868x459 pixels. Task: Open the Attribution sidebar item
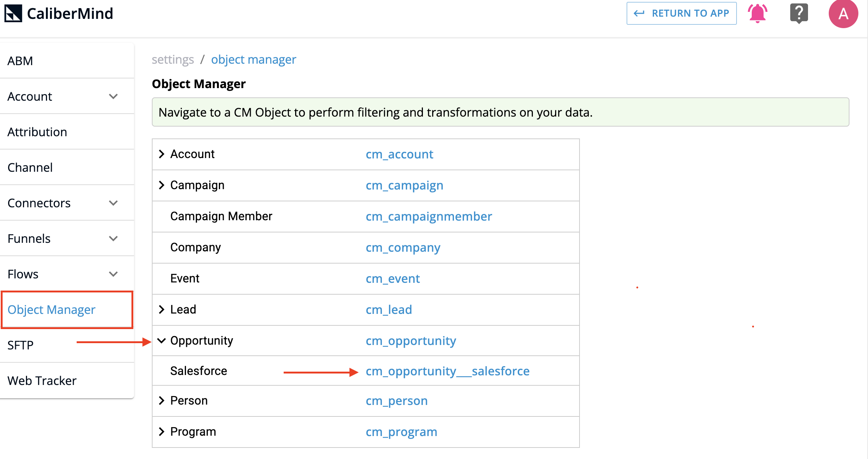(67, 132)
